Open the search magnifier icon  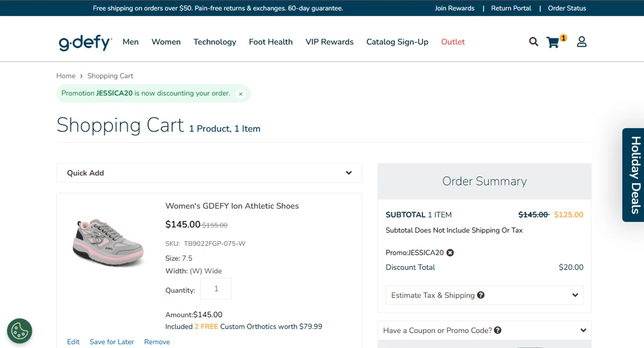point(534,42)
